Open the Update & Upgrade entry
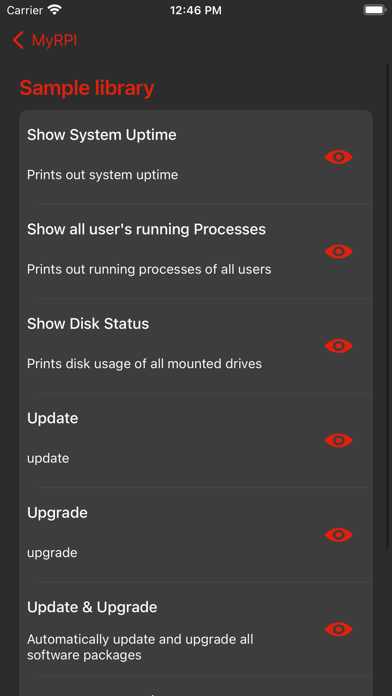Image resolution: width=392 pixels, height=696 pixels. tap(196, 629)
